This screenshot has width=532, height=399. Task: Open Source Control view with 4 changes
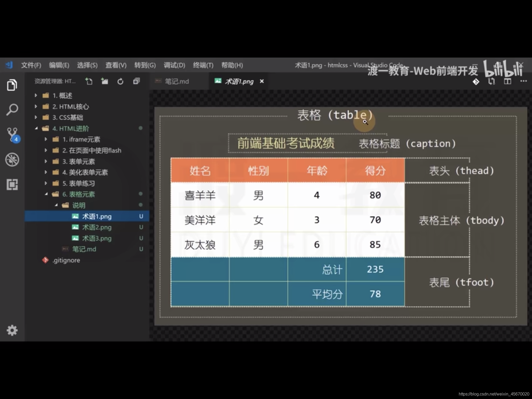pyautogui.click(x=13, y=135)
